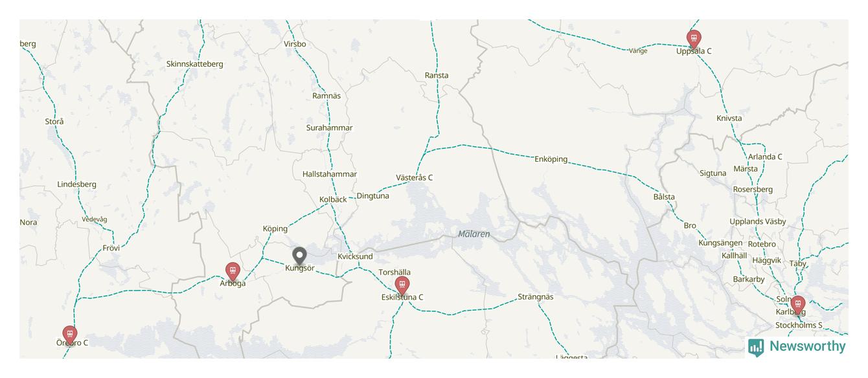Screen dimensions: 868x378
Task: Click the Bålsta station label
Action: (664, 197)
